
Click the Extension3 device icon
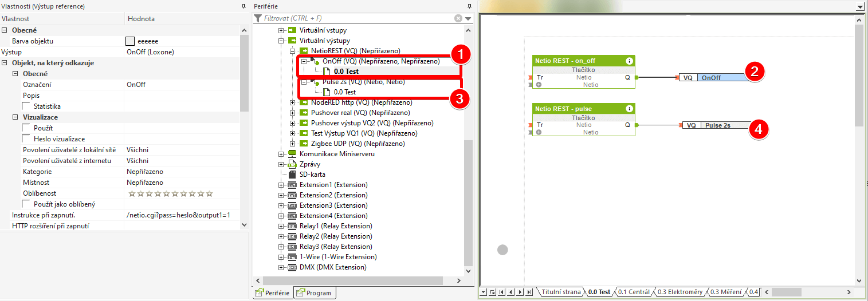pos(292,205)
